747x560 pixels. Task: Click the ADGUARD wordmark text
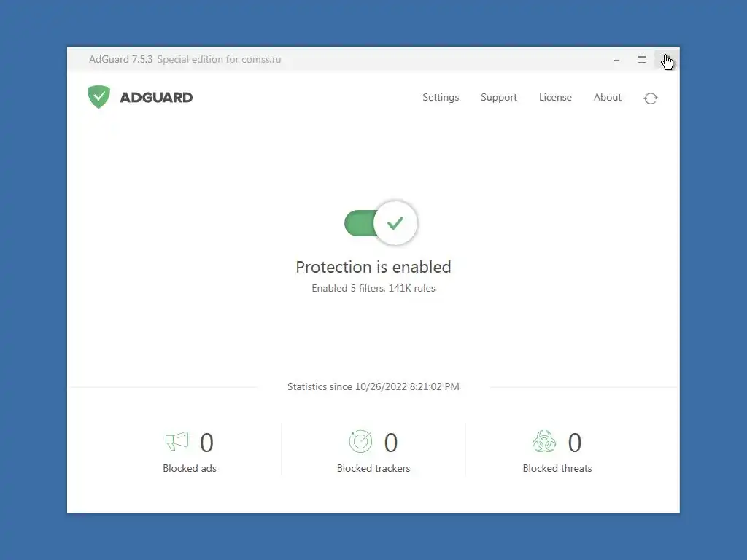click(x=156, y=97)
